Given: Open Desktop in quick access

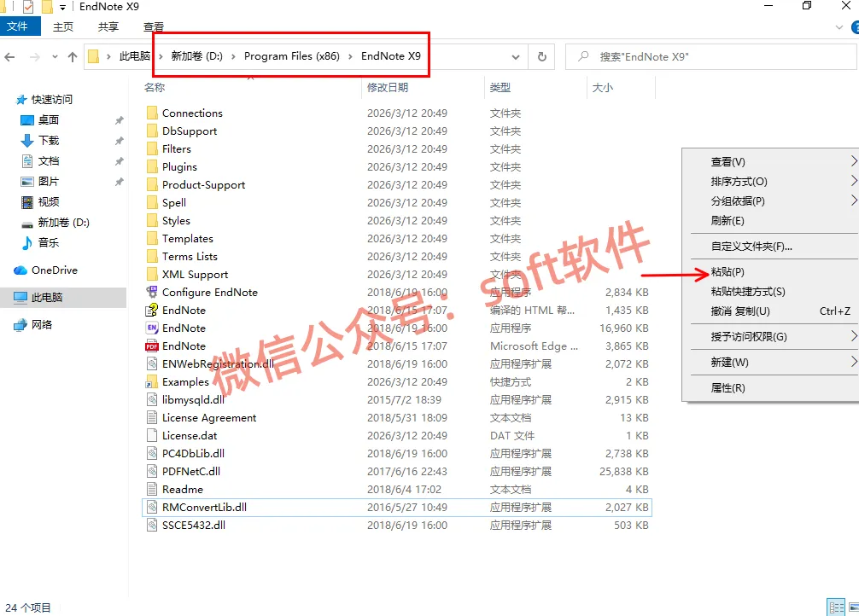Looking at the screenshot, I should click(x=48, y=120).
